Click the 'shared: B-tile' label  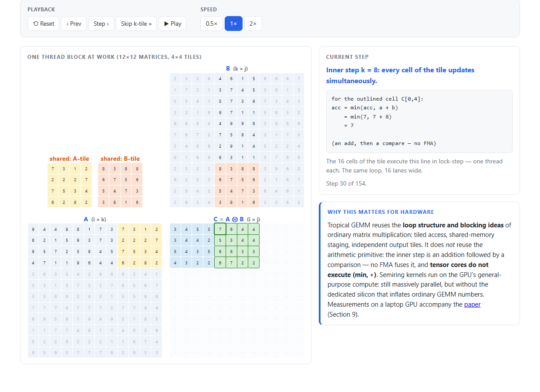(120, 159)
